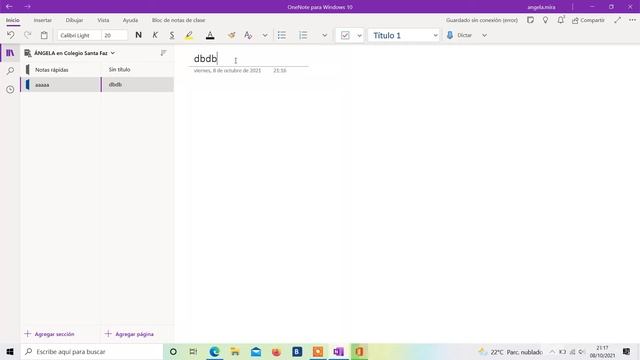640x360 pixels.
Task: Open the Vista tab
Action: point(103,20)
